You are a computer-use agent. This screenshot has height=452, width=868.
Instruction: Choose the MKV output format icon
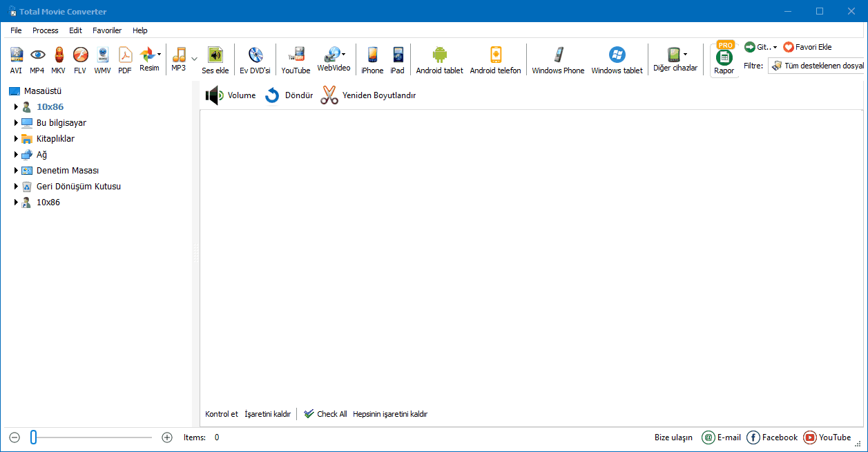pyautogui.click(x=58, y=55)
